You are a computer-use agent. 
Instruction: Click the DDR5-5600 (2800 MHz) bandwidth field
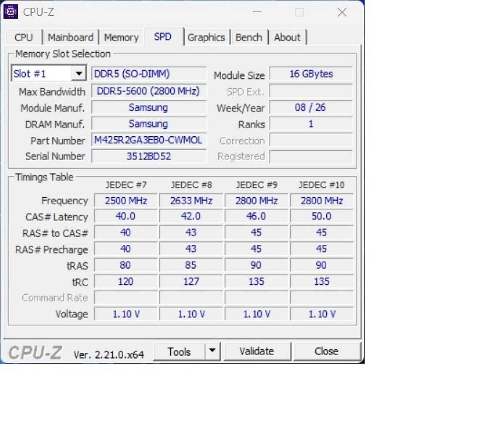pos(149,91)
